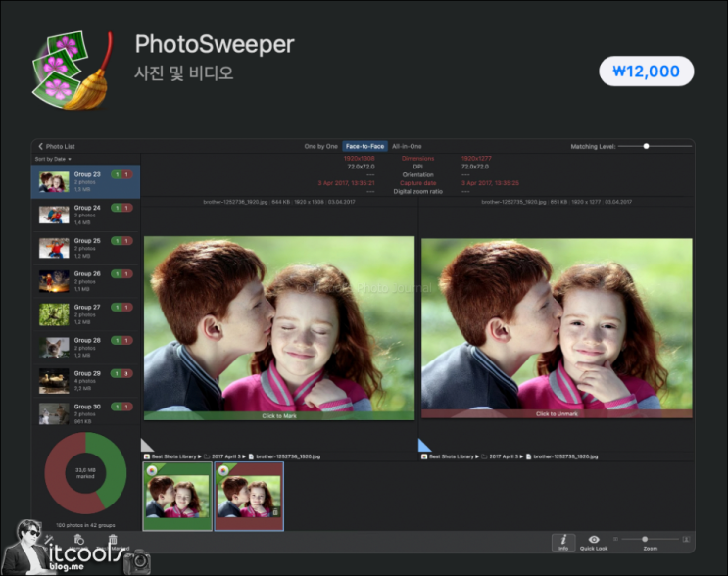Open Quick Look eye icon

click(594, 542)
